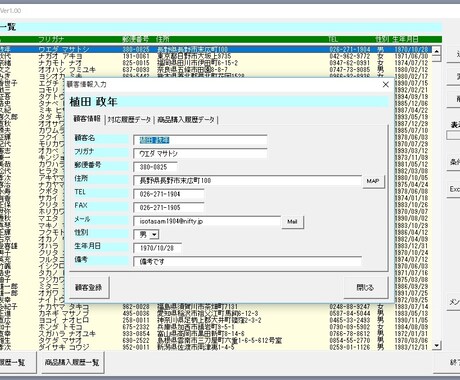Click the Mail button beside the email
460x380 pixels.
(292, 222)
